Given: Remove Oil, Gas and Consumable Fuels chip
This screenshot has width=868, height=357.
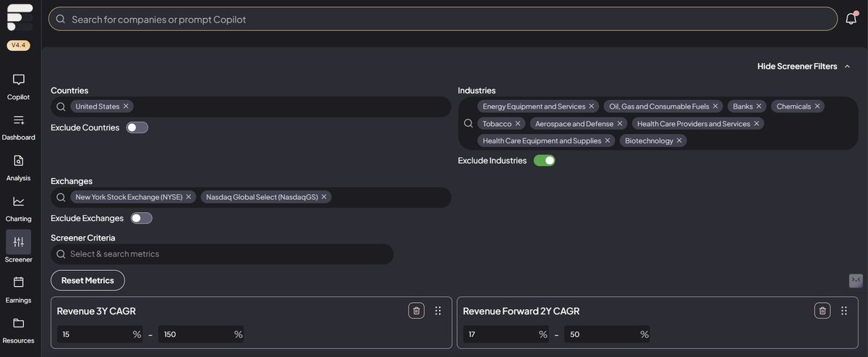Looking at the screenshot, I should pyautogui.click(x=715, y=106).
